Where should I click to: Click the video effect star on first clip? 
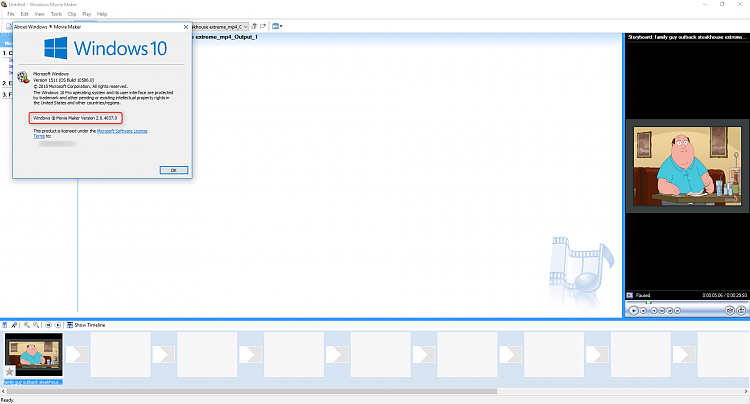(x=10, y=371)
